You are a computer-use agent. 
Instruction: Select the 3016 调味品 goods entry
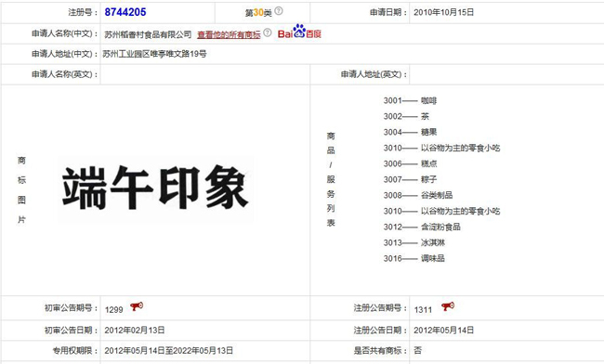point(414,258)
